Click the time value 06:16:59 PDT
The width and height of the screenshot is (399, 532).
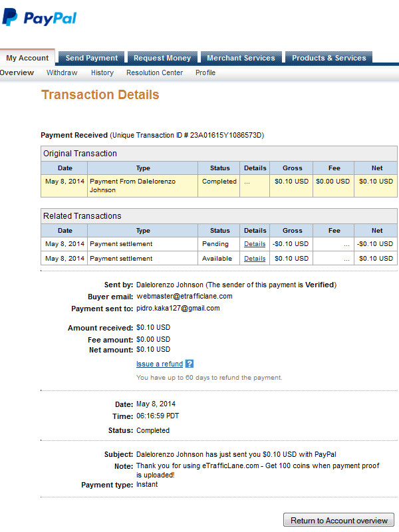(x=158, y=416)
